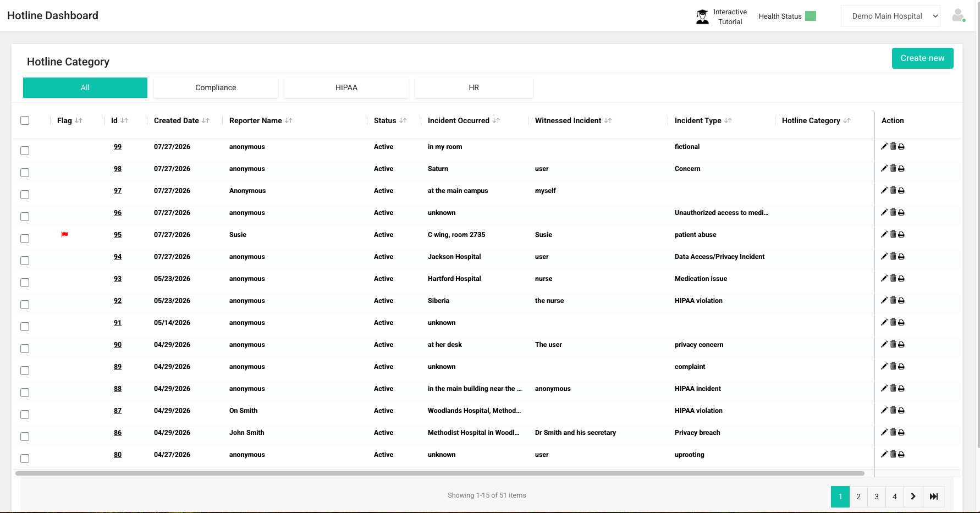Sort by Status column
Screen dimensions: 980x513
(403, 120)
